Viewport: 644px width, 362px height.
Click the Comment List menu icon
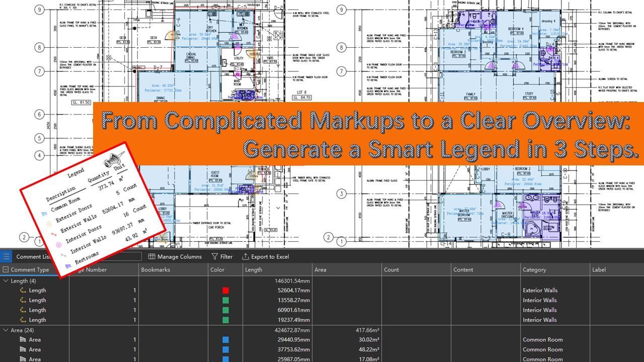[6, 256]
